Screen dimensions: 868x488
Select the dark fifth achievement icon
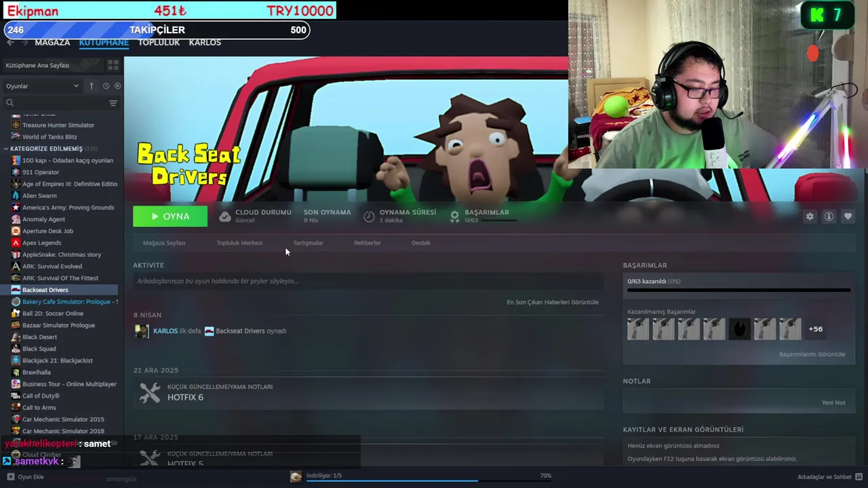coord(739,329)
